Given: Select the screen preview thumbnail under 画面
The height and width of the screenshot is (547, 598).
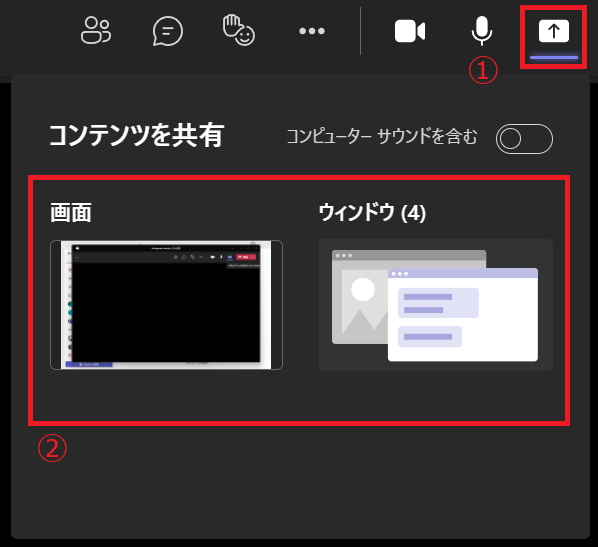Looking at the screenshot, I should [x=166, y=305].
